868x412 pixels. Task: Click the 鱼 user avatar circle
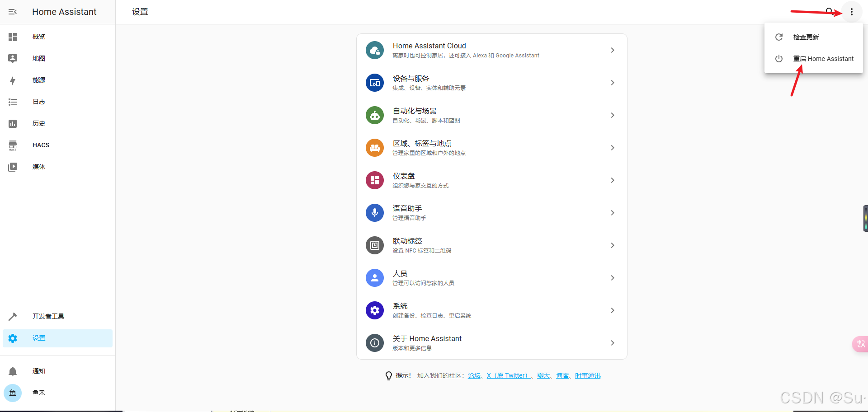click(13, 393)
